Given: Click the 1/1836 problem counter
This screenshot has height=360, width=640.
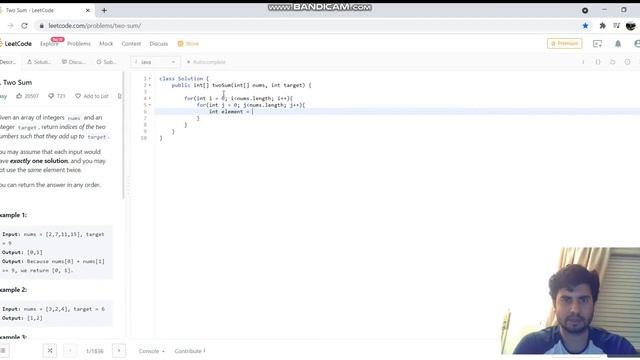Looking at the screenshot, I should (x=95, y=351).
